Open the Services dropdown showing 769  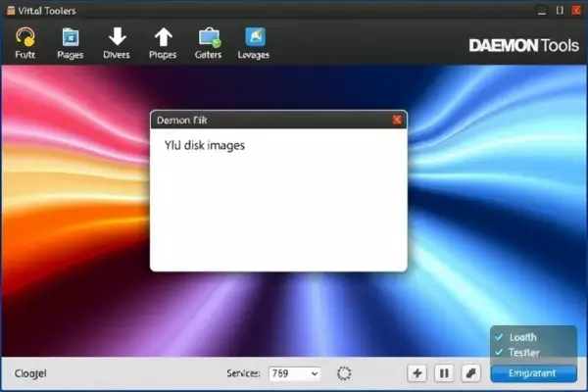click(294, 373)
